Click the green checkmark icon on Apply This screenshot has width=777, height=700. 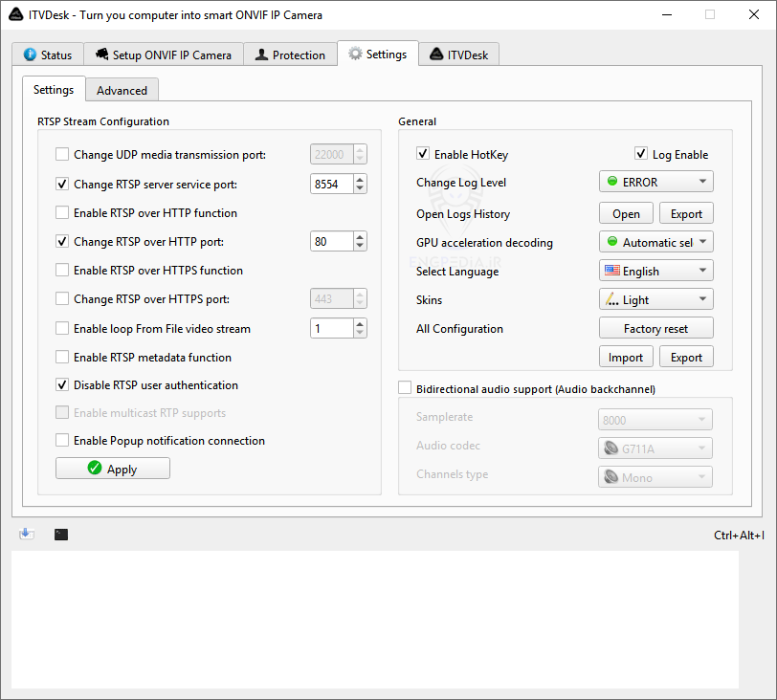(x=95, y=469)
